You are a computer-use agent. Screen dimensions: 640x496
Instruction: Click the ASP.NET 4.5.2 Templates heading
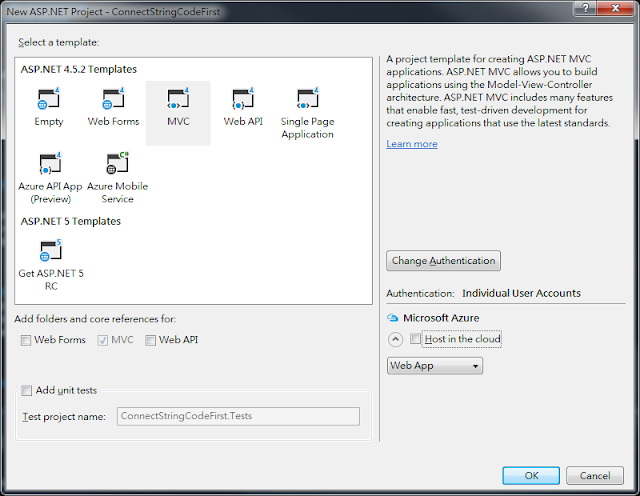click(x=79, y=69)
